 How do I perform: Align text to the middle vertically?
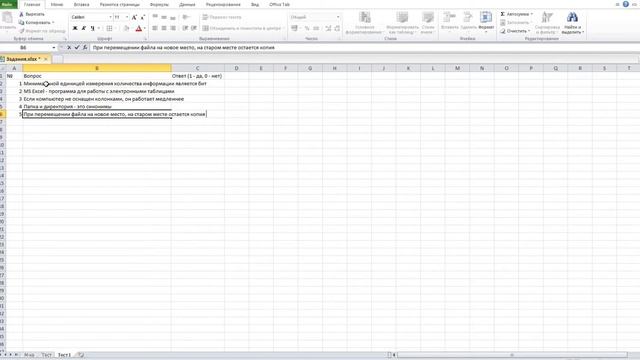[164, 17]
